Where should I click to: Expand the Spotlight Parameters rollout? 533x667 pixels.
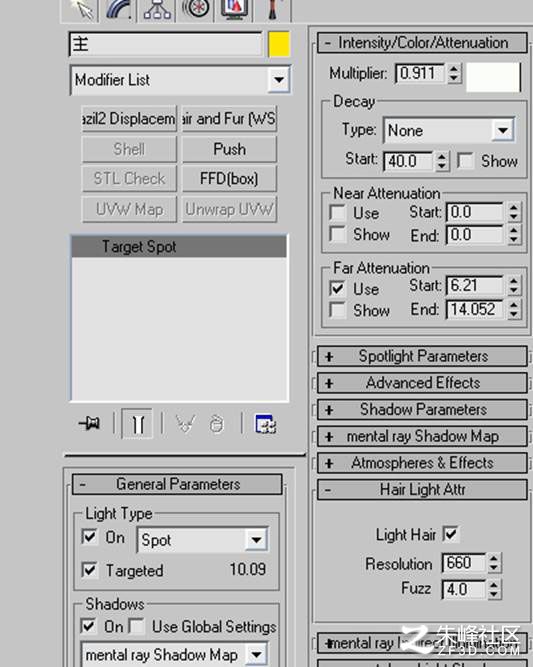pos(422,356)
